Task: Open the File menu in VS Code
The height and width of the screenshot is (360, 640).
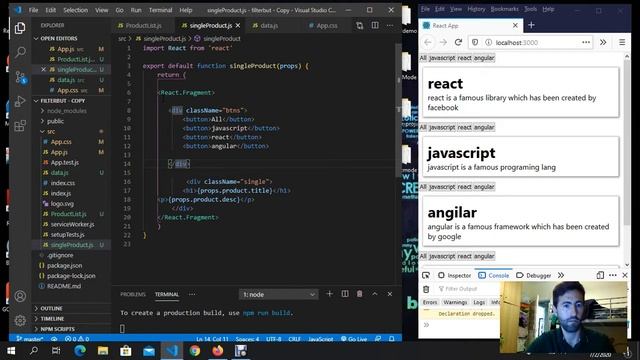Action: tap(33, 10)
